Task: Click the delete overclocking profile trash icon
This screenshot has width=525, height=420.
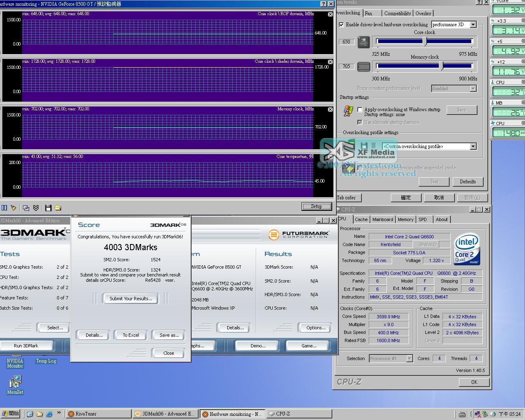Action: 374,146
